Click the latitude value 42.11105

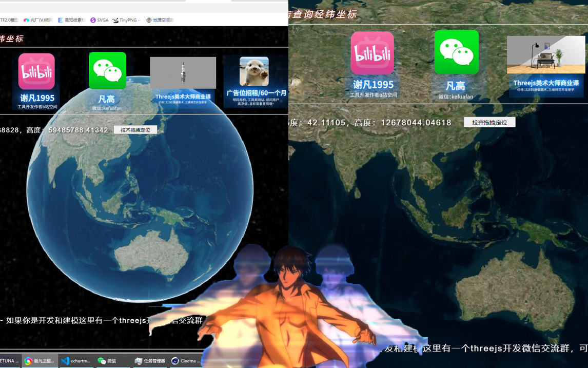coord(326,123)
